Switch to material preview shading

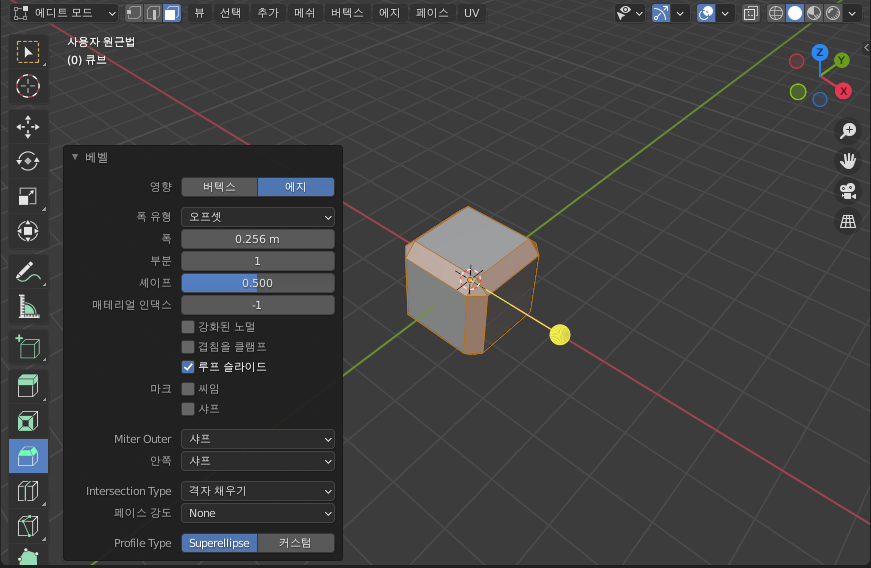(x=814, y=13)
